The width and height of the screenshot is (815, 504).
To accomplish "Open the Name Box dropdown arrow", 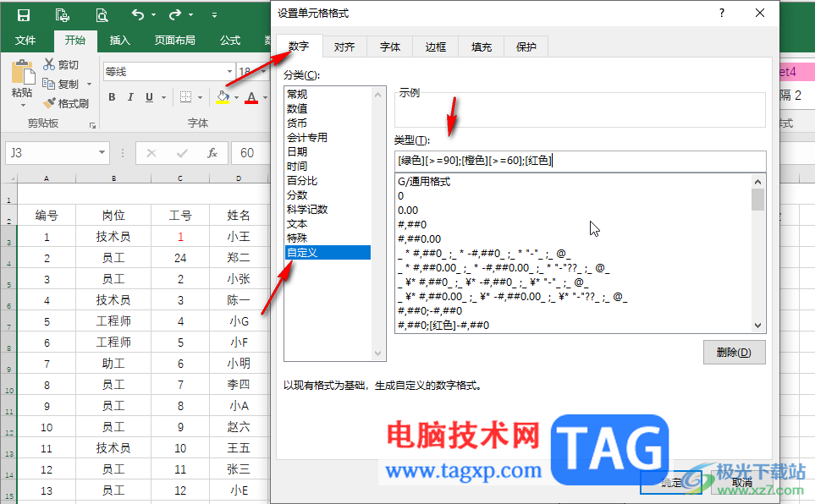I will (102, 153).
